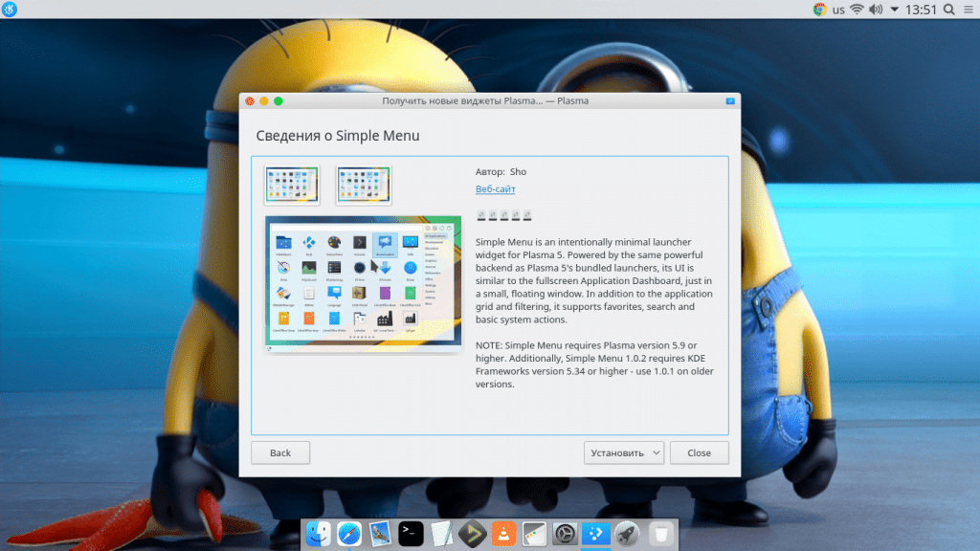Click the blue Plasma icon in dock
This screenshot has width=980, height=551.
[595, 534]
